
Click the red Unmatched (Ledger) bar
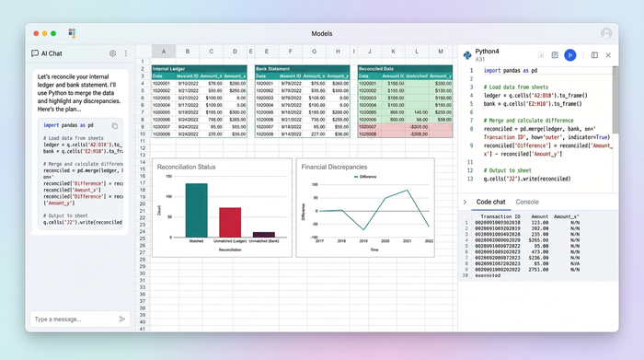230,222
